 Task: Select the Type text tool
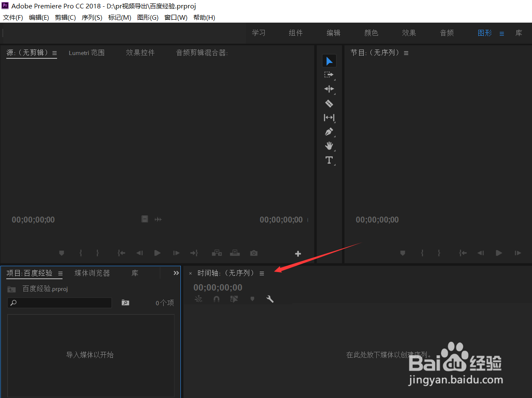329,160
